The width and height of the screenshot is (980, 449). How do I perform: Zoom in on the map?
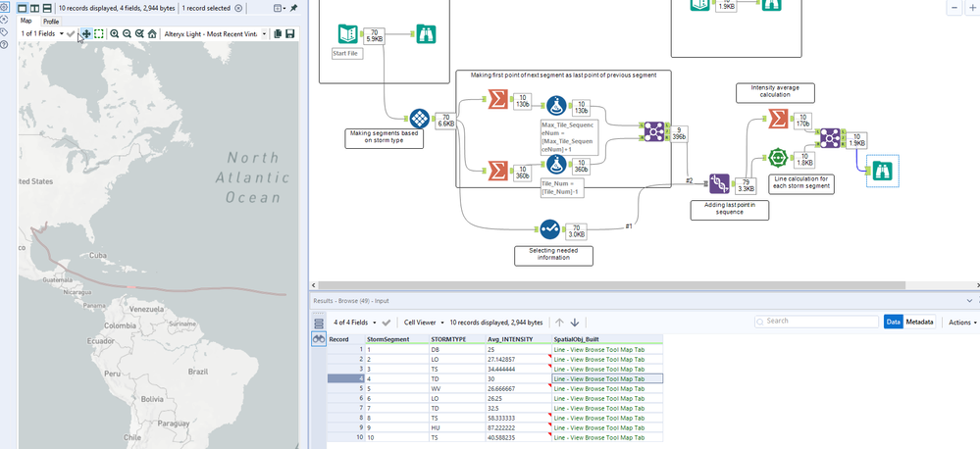(115, 33)
